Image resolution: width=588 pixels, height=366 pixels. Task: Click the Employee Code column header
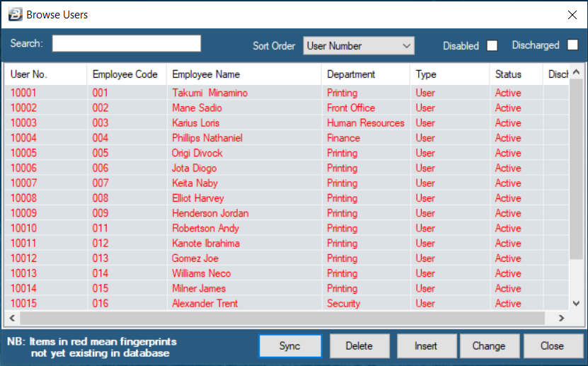[127, 74]
